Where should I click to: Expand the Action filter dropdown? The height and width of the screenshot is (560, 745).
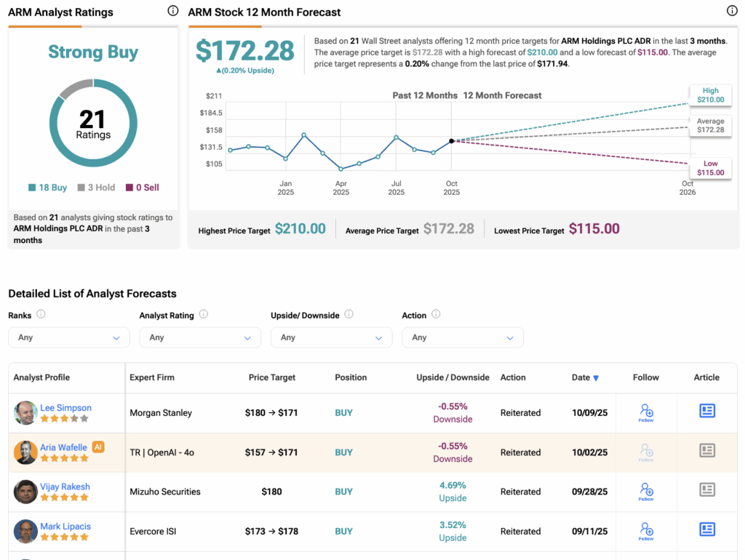click(x=462, y=337)
